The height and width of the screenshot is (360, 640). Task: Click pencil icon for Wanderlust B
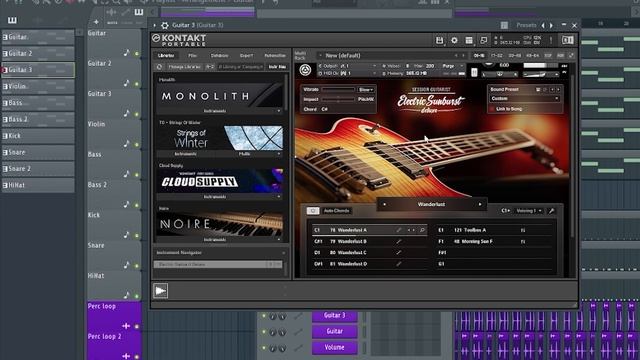tap(399, 242)
